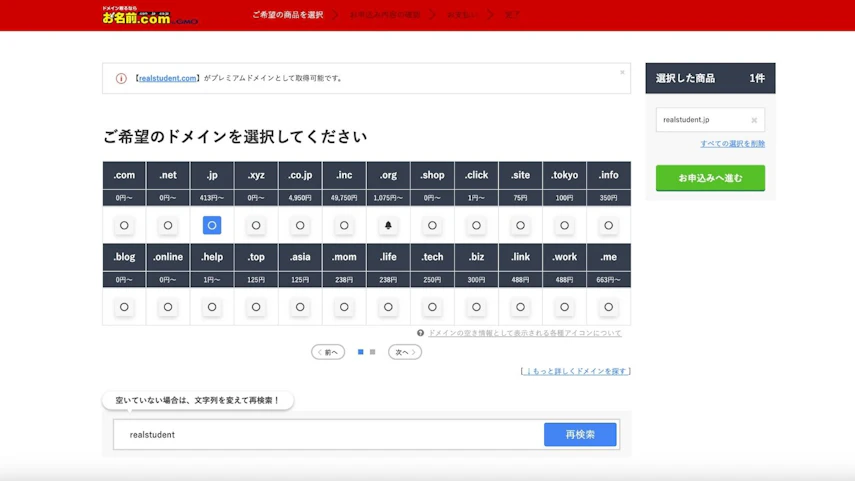This screenshot has height=481, width=855.
Task: Click the 1,075円〜 price cell
Action: pyautogui.click(x=388, y=198)
